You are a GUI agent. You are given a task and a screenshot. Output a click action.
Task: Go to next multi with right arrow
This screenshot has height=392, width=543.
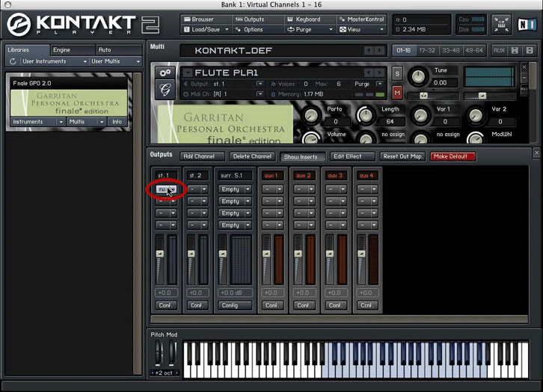coord(380,51)
